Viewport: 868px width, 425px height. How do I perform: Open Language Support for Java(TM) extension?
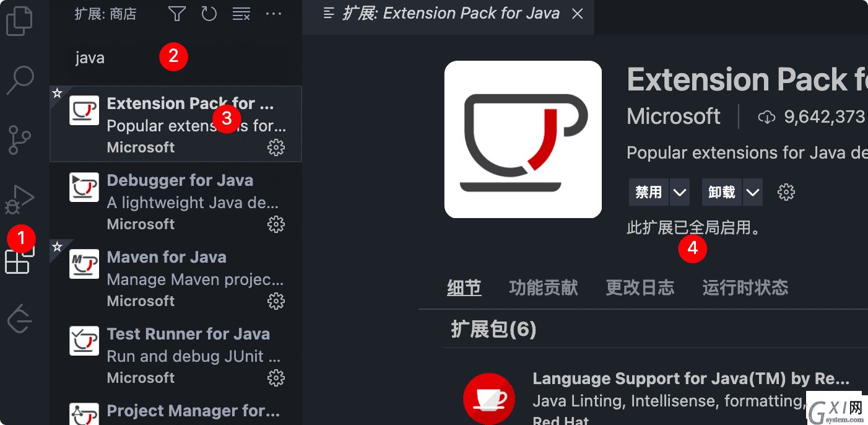(691, 379)
